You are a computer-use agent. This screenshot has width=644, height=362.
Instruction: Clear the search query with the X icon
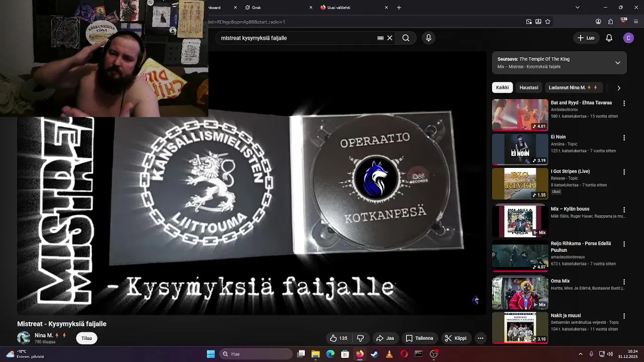pyautogui.click(x=389, y=38)
